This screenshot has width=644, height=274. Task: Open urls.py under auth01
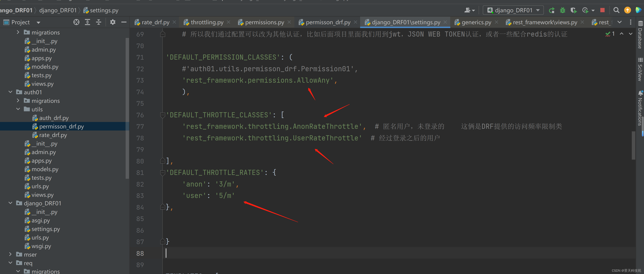37,186
